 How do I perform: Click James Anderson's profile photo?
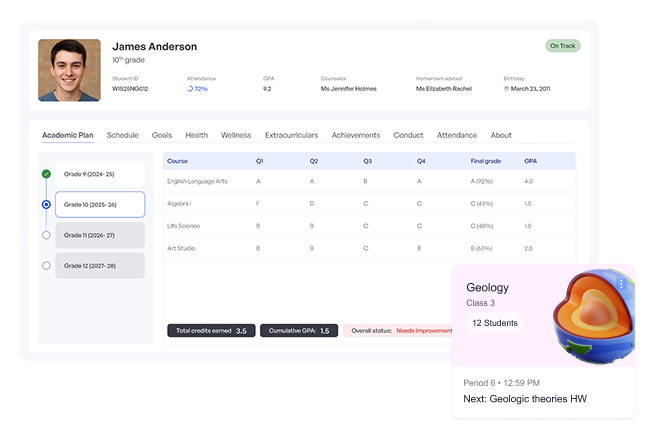pos(69,70)
